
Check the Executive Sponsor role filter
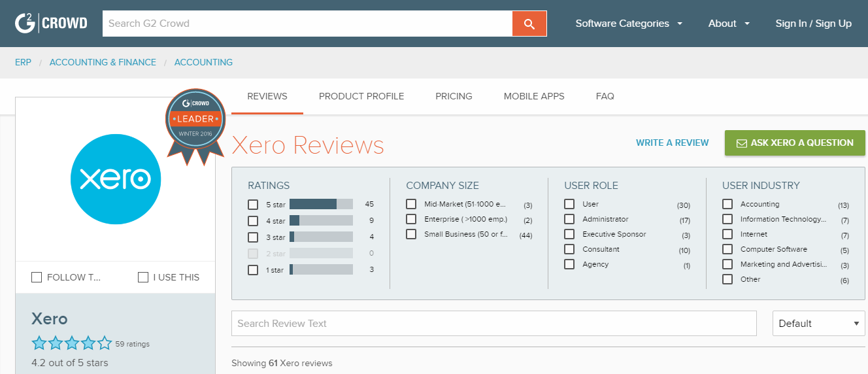click(569, 234)
